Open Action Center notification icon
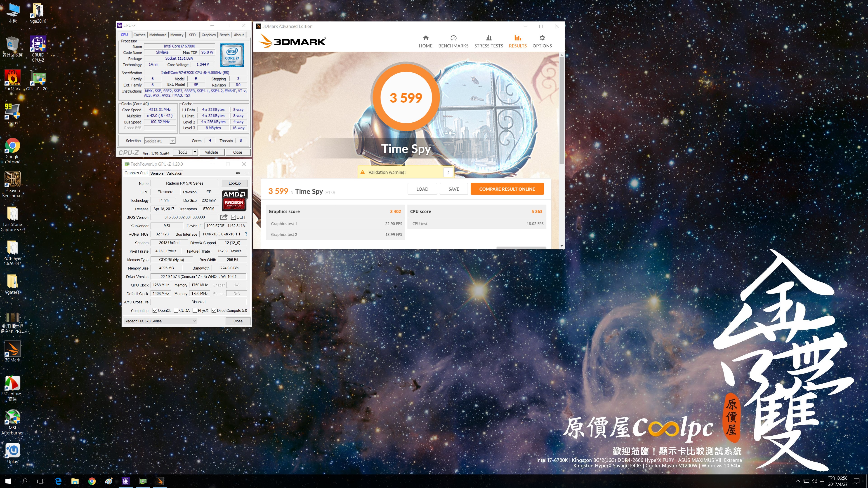Viewport: 868px width, 488px height. click(857, 481)
